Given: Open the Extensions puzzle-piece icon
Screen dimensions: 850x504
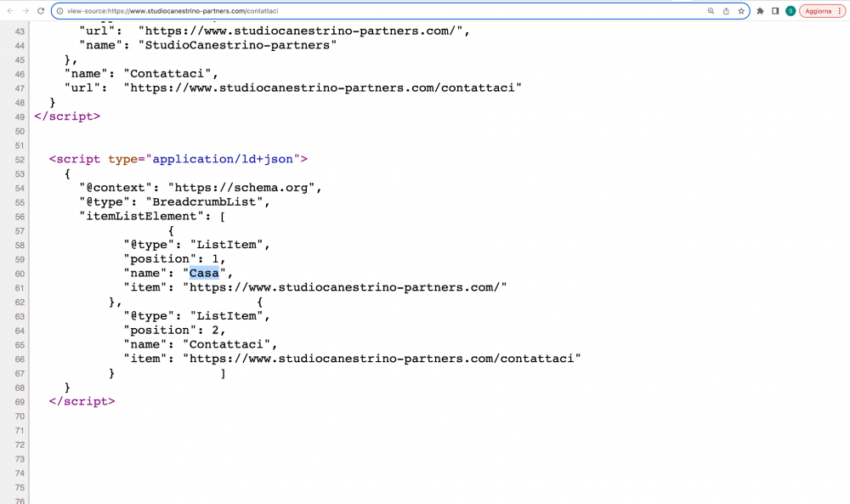Looking at the screenshot, I should pyautogui.click(x=759, y=11).
